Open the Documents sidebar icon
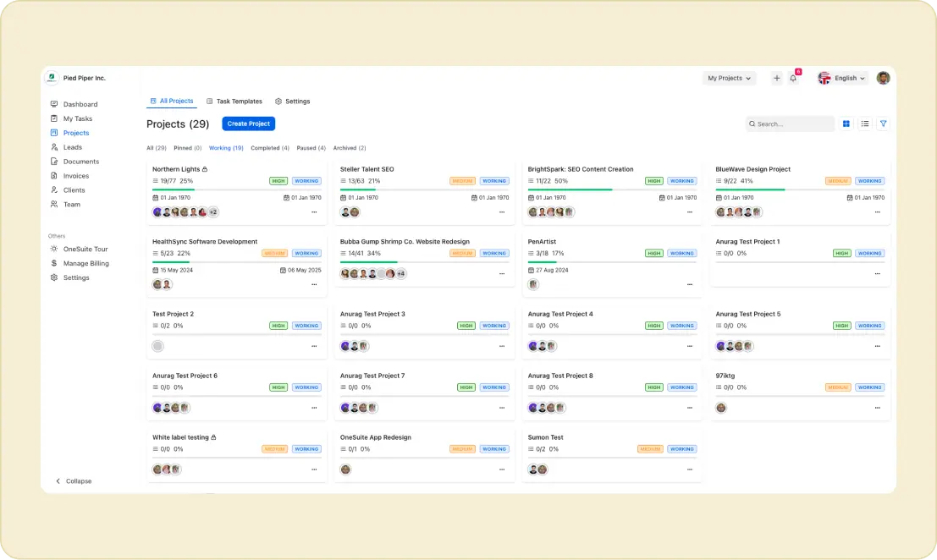Image resolution: width=937 pixels, height=560 pixels. 54,162
